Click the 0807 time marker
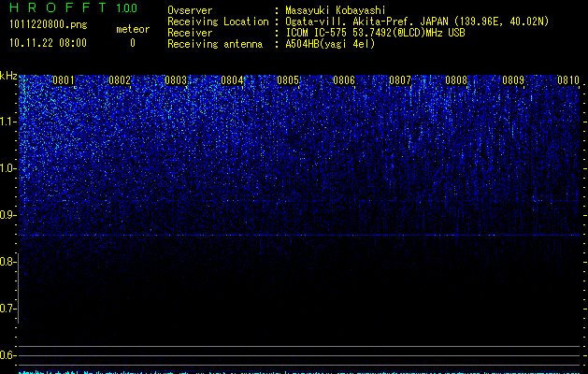588x374 pixels. click(x=400, y=80)
